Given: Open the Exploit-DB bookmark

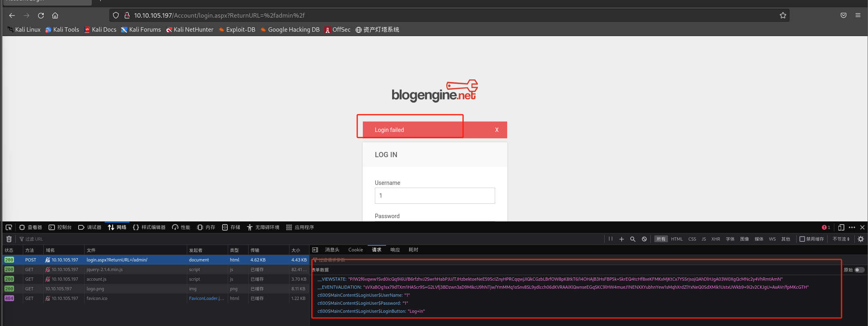Looking at the screenshot, I should [x=237, y=30].
